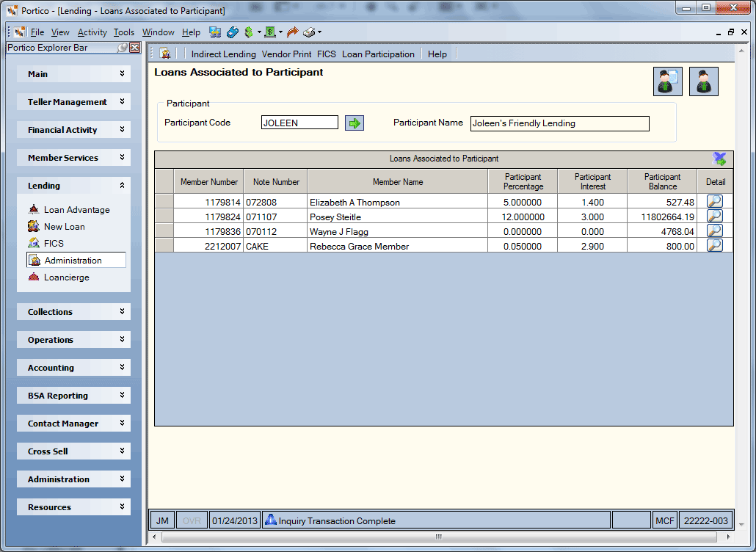This screenshot has width=756, height=552.
Task: Open detail magnifier for Elizabeth A Thompson
Action: point(715,202)
